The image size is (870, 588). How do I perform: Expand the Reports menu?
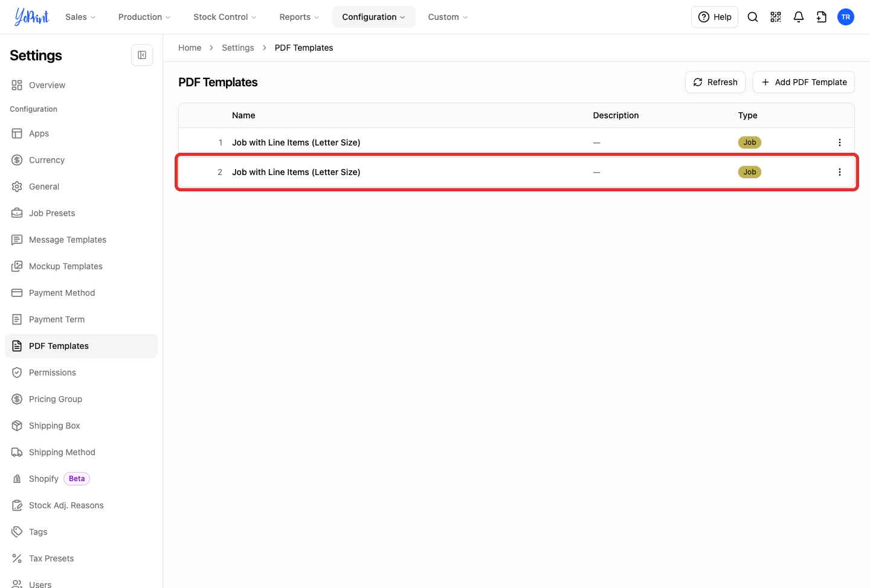point(299,17)
